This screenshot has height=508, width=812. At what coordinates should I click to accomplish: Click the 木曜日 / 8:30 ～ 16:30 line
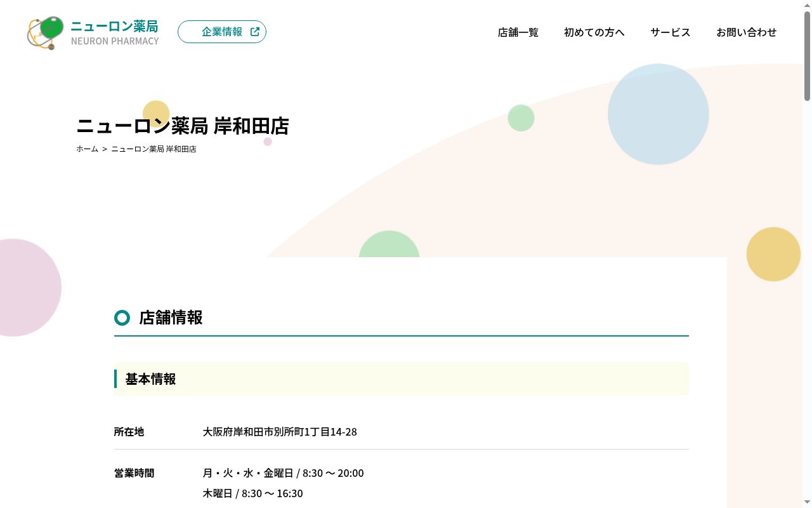253,493
